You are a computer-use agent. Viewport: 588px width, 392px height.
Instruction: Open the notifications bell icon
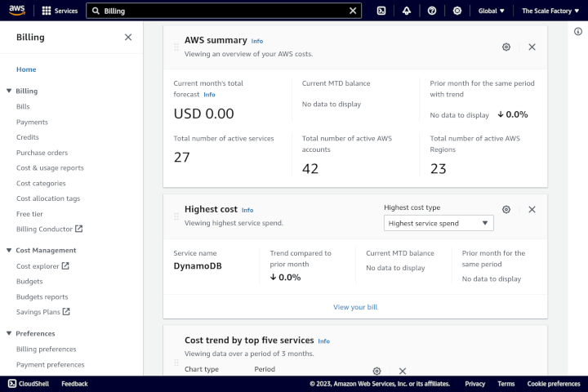pos(407,11)
